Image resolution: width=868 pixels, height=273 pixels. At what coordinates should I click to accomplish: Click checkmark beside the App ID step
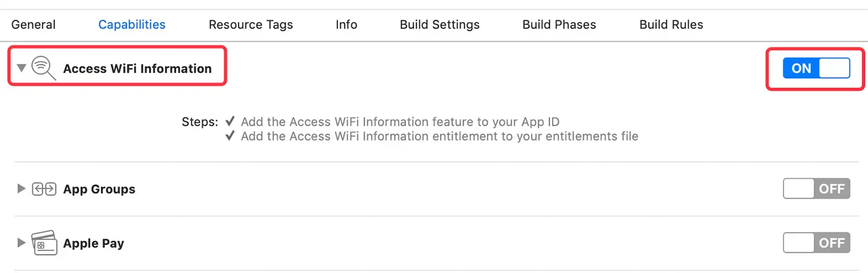point(230,122)
